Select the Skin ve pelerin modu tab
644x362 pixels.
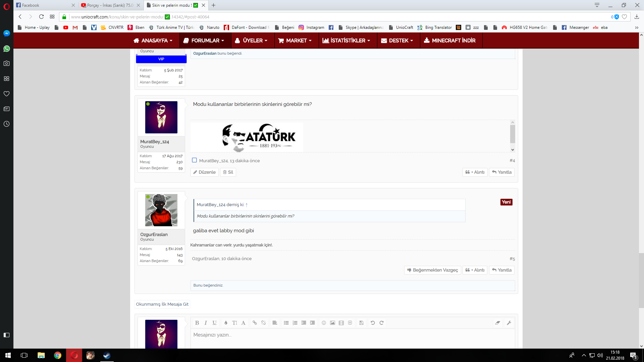(x=176, y=5)
